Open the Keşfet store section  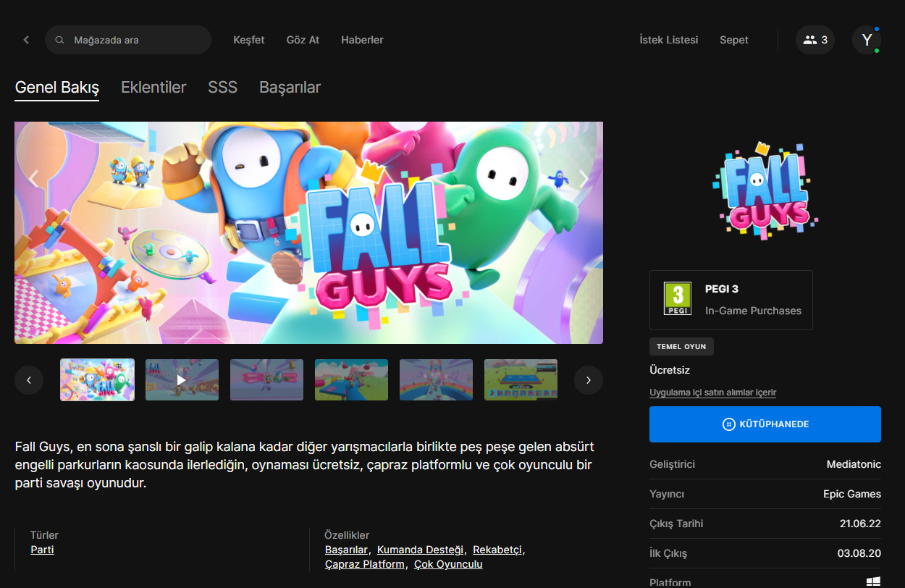point(249,40)
